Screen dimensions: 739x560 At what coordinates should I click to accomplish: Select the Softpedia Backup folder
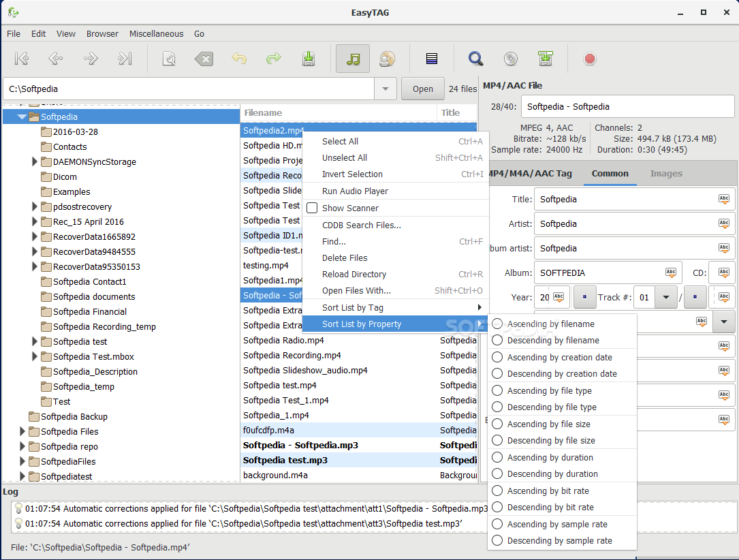click(x=74, y=416)
